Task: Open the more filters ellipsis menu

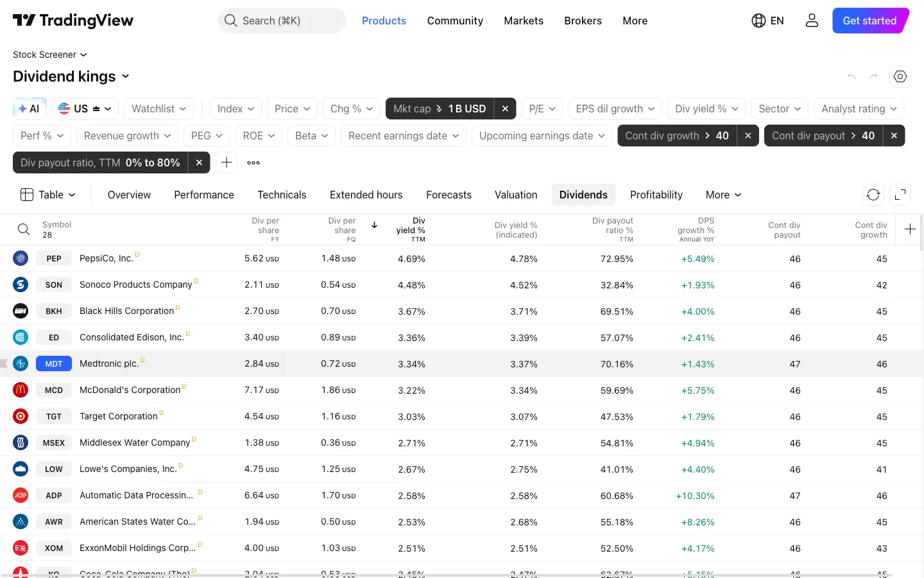Action: pos(253,162)
